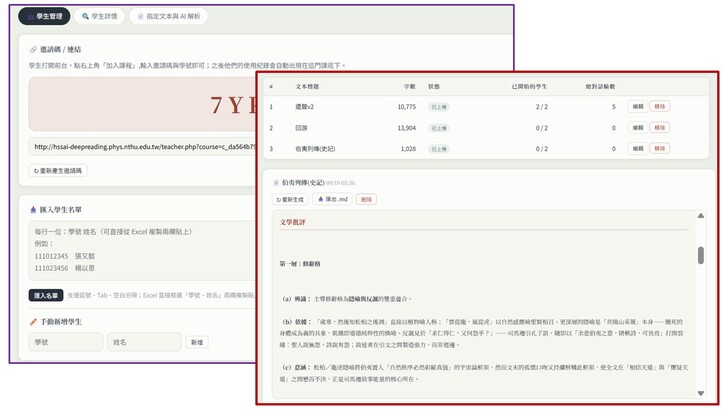Image resolution: width=728 pixels, height=410 pixels.
Task: Click the 匯入名單 button
Action: coord(46,295)
